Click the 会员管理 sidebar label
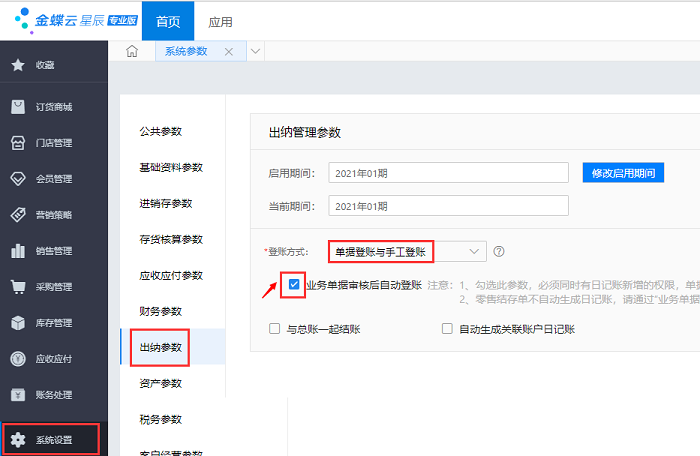Viewport: 700px width, 456px height. tap(54, 179)
